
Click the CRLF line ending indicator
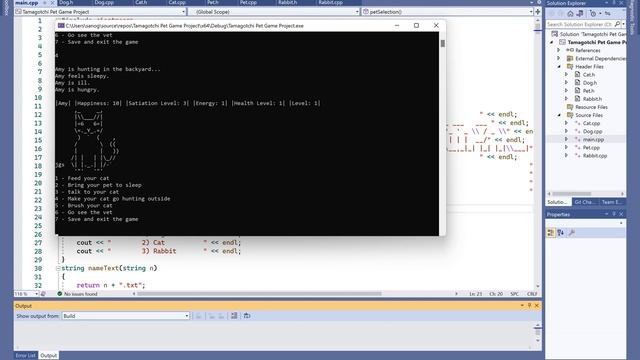tap(532, 294)
